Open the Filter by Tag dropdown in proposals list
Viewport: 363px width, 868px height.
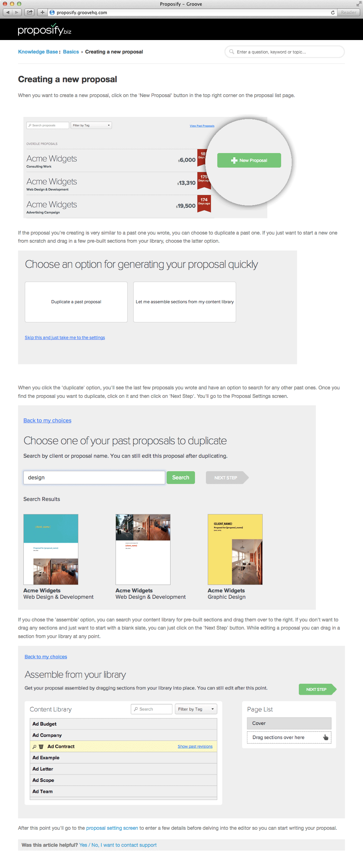pos(91,125)
